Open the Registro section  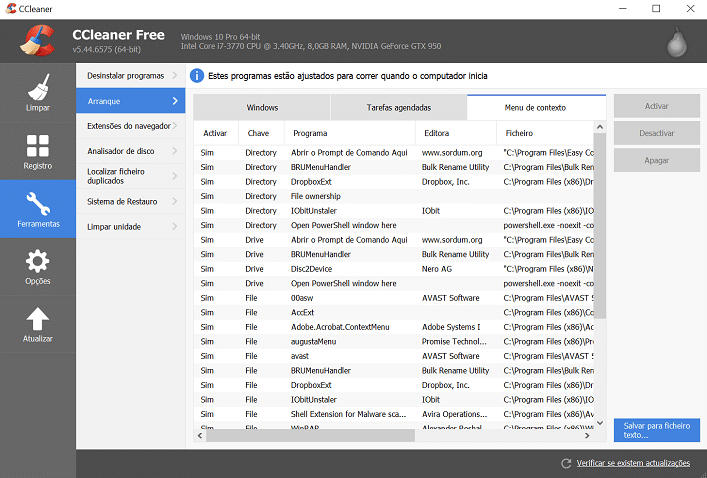(x=38, y=152)
